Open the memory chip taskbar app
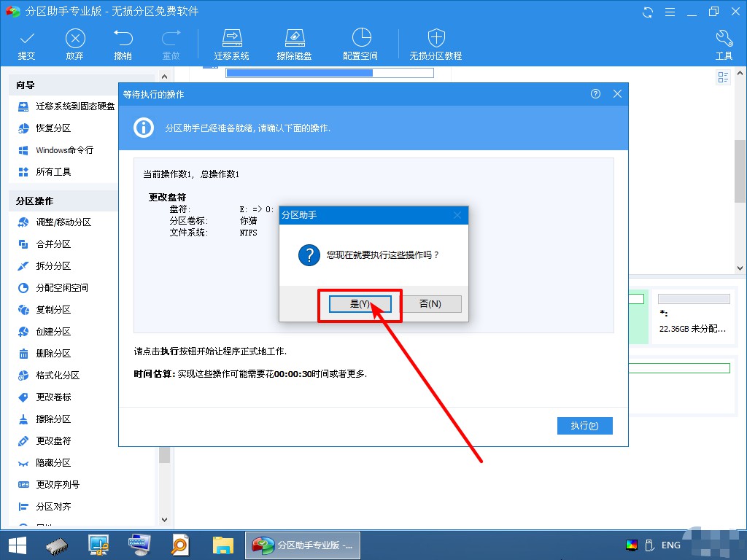 pos(57,546)
